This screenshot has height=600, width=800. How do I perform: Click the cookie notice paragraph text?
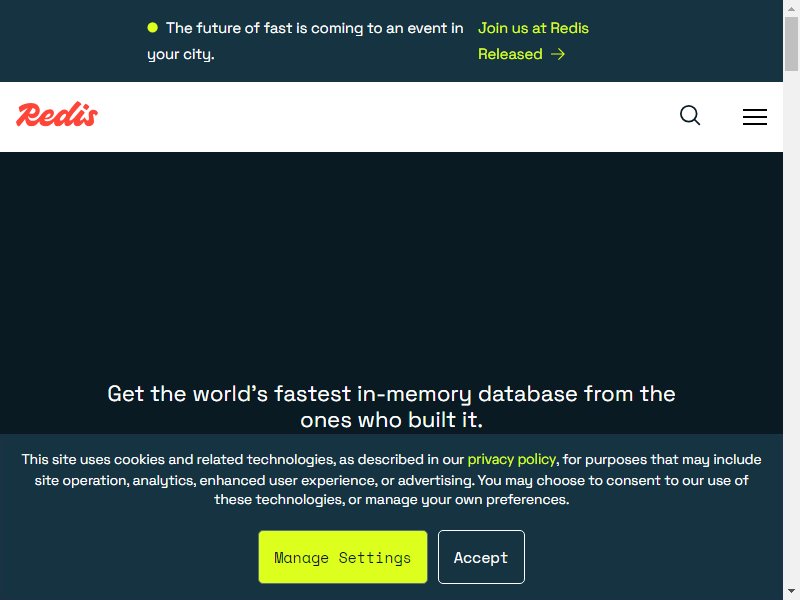(x=391, y=480)
